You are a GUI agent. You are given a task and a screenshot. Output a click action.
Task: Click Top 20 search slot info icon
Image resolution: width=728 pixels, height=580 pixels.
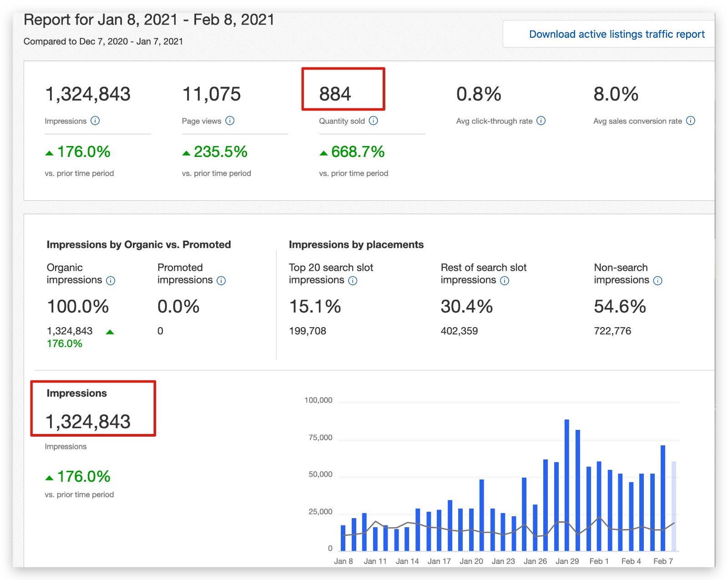(x=353, y=281)
